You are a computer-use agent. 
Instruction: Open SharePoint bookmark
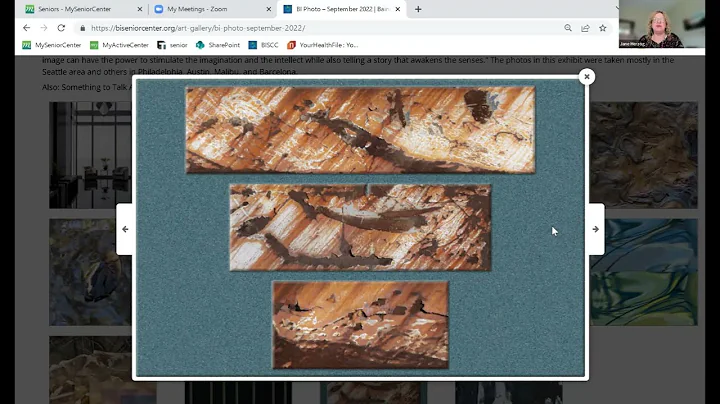(x=218, y=45)
